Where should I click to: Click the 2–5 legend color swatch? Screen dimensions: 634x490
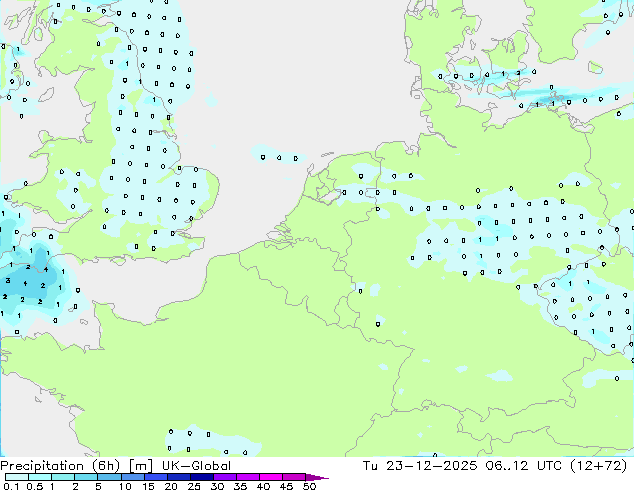point(86,477)
